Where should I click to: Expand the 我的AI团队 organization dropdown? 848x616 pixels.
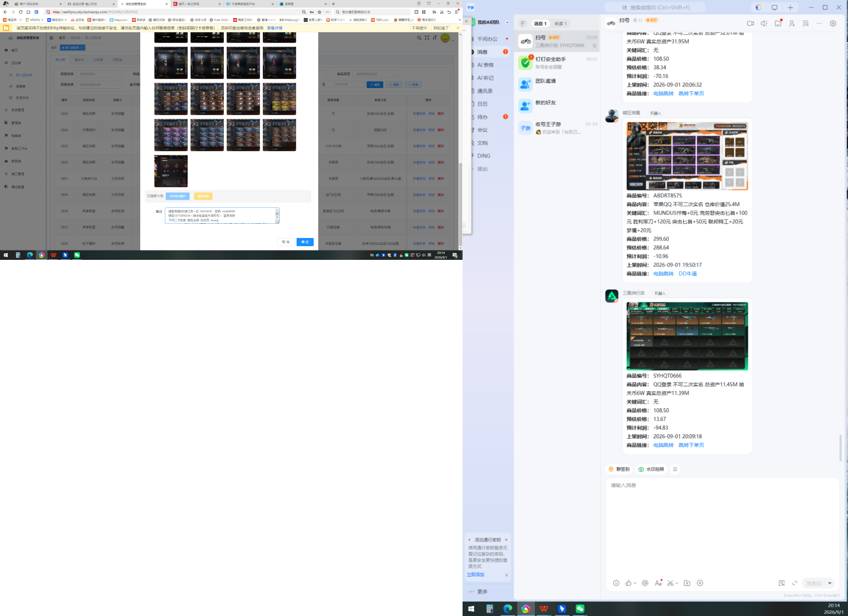[x=507, y=22]
